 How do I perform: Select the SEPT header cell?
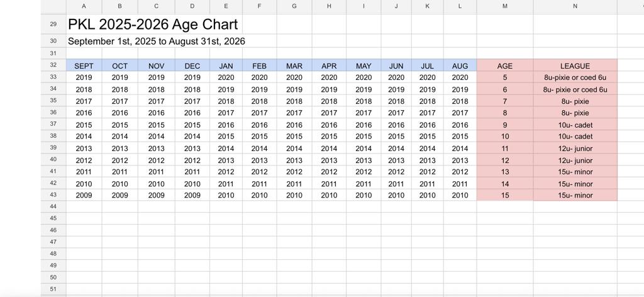tap(84, 65)
